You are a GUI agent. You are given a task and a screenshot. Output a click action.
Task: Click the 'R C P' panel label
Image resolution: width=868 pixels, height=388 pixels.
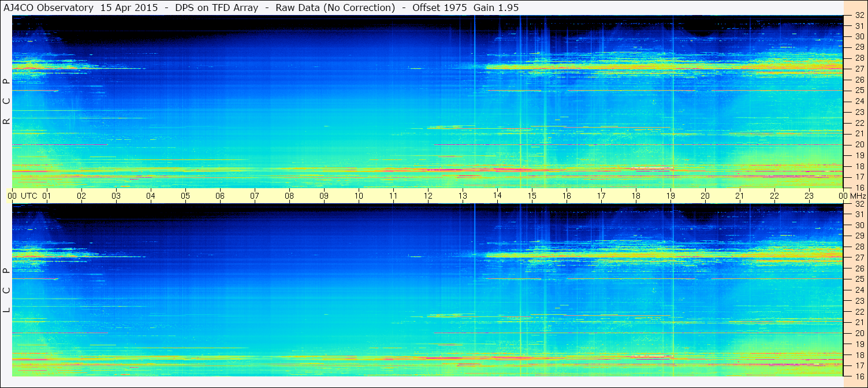click(6, 101)
